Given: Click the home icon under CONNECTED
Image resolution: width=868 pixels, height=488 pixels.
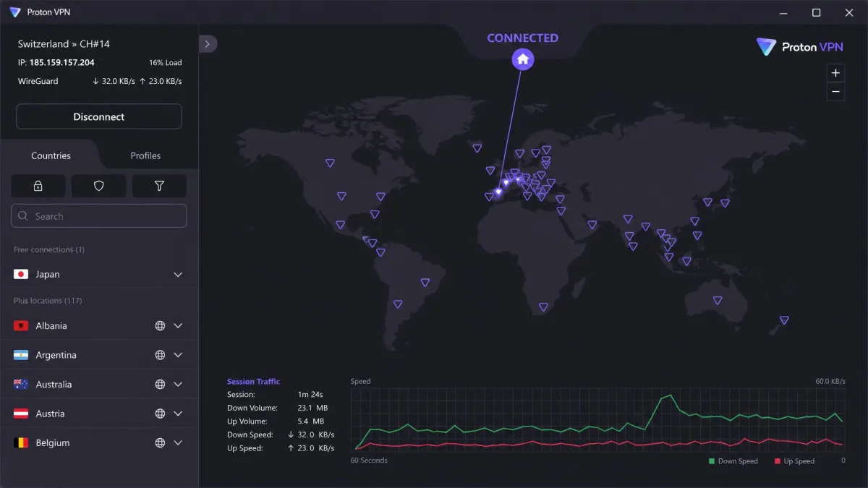Looking at the screenshot, I should click(x=523, y=59).
